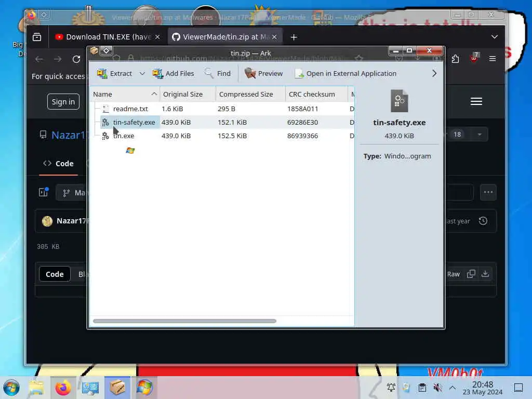Sort by Original Size column
The image size is (532, 399).
click(x=188, y=95)
